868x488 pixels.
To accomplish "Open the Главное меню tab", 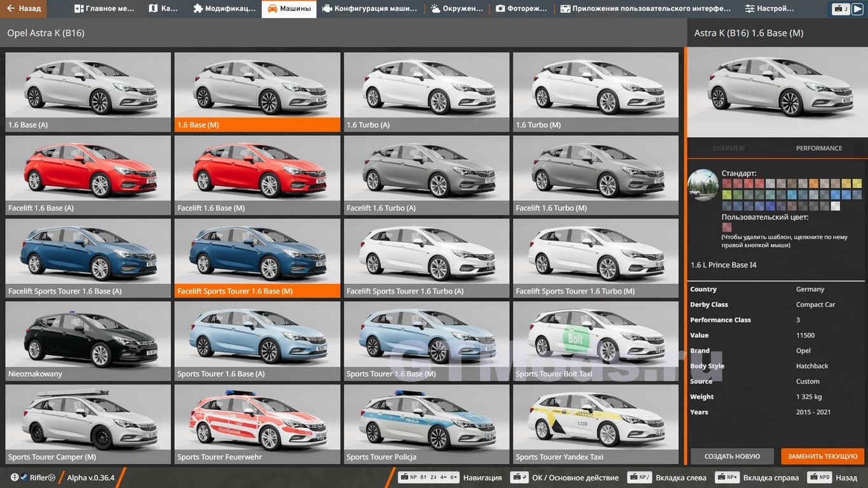I will tap(104, 9).
